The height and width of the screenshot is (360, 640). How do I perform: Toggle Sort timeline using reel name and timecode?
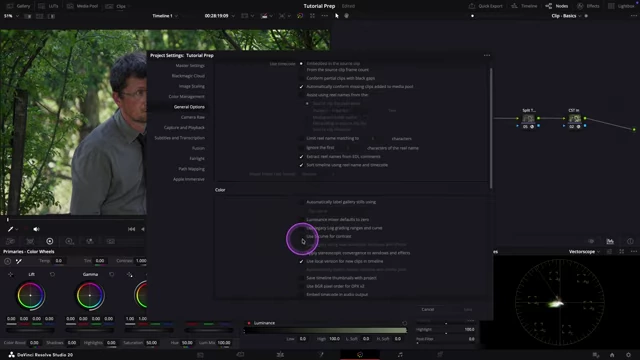[x=301, y=165]
